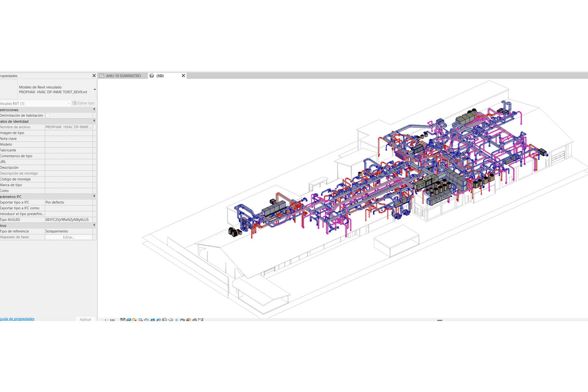The height and width of the screenshot is (392, 588).
Task: Click the sheet icon on the AHU-10 SUMINISTRO tab
Action: 102,76
